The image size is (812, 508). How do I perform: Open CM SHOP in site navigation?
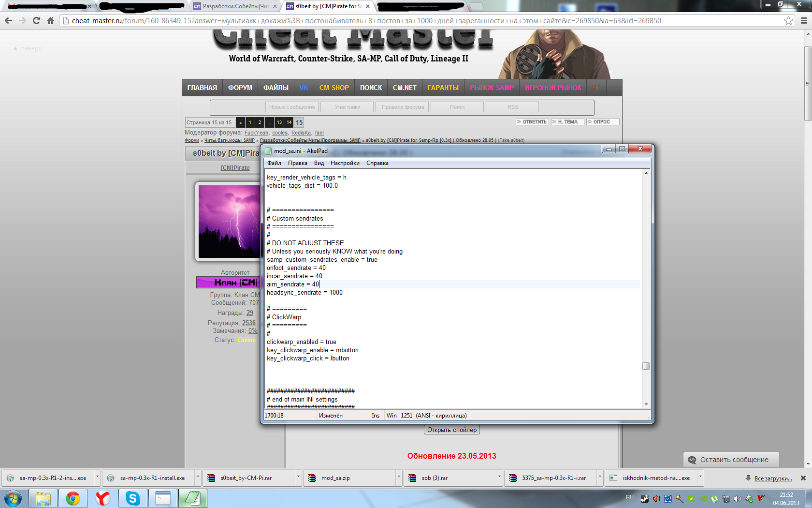334,88
